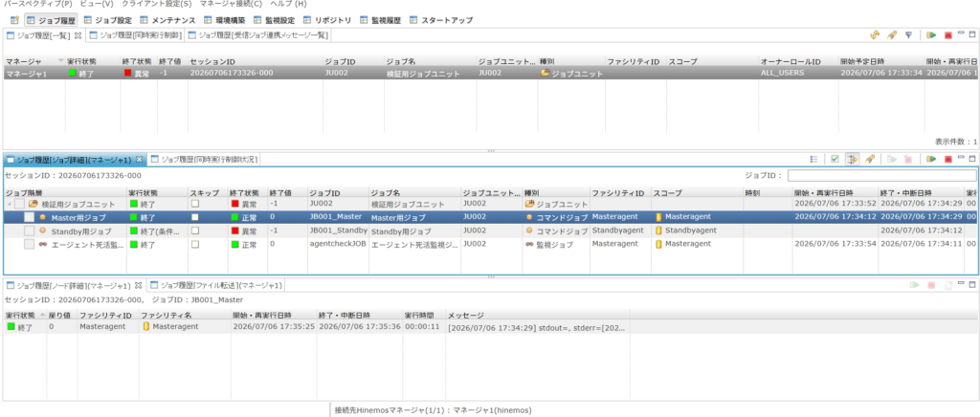
Task: Click the green checkmark icon in job detail toolbar
Action: point(835,160)
